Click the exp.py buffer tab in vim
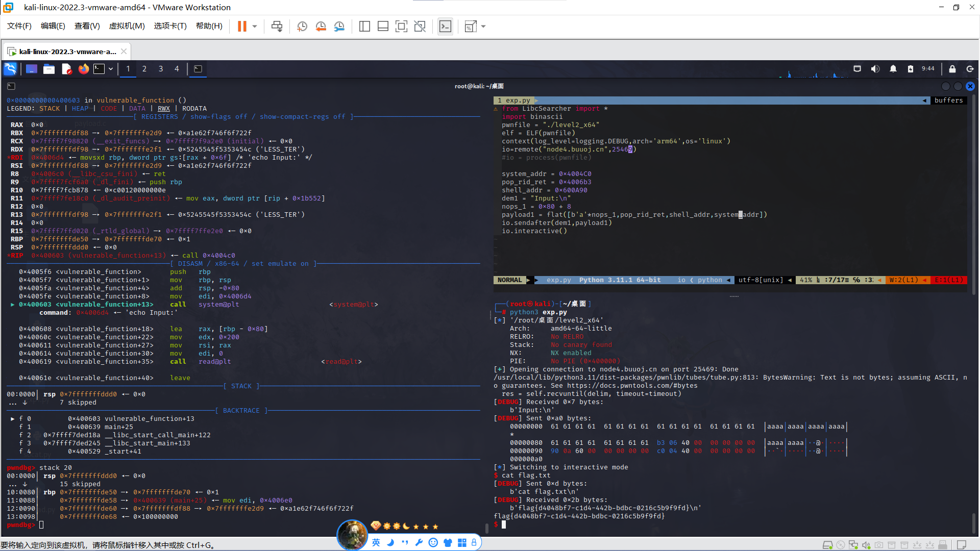Screen dimensions: 980x551 [514, 101]
